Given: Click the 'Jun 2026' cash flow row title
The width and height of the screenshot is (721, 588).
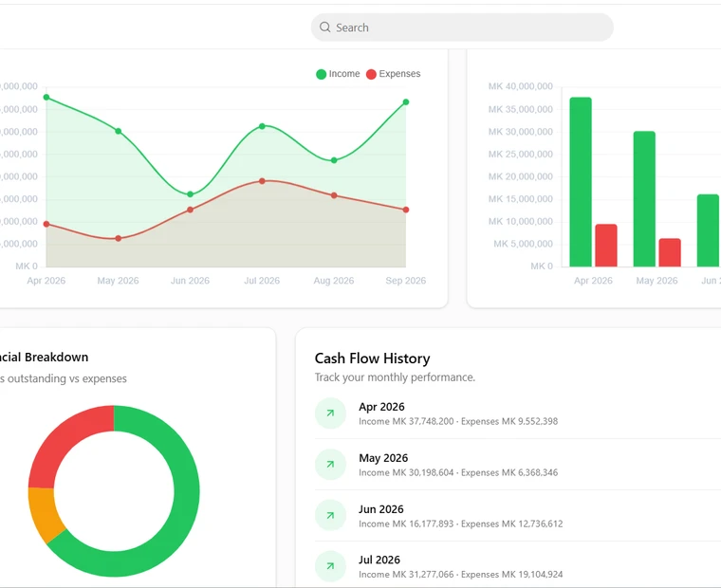Looking at the screenshot, I should point(381,509).
